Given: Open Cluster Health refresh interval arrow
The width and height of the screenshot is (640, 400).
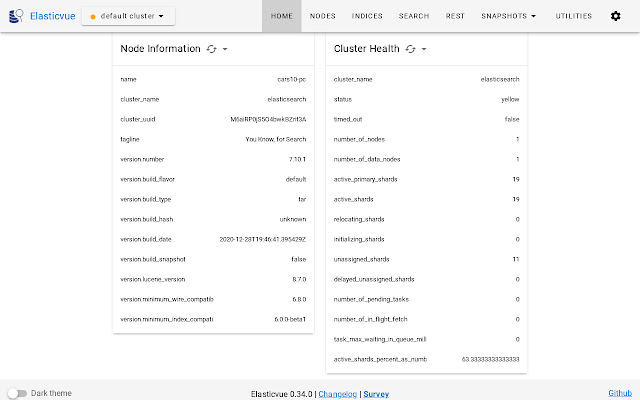Looking at the screenshot, I should point(425,49).
